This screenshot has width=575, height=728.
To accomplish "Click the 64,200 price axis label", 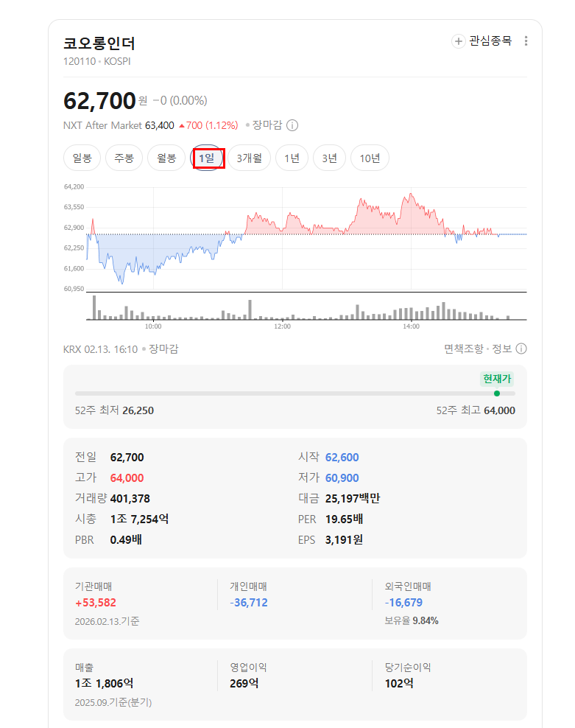I will (x=74, y=186).
